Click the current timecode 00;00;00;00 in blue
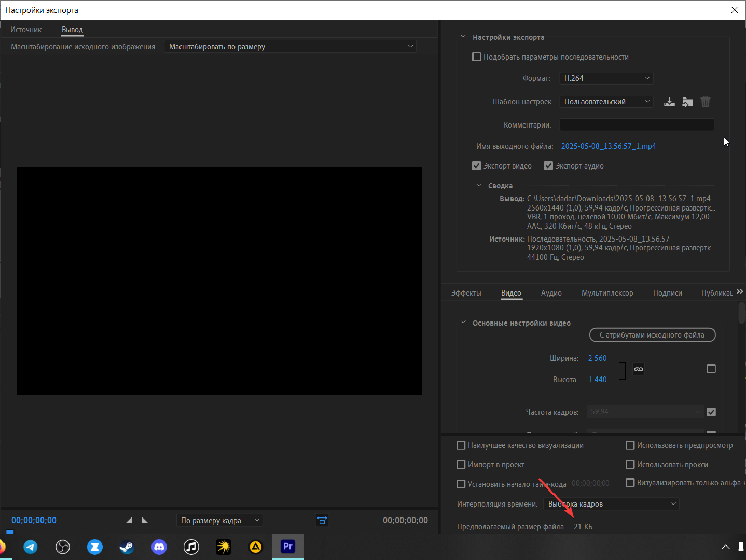This screenshot has width=746, height=560. pos(34,520)
